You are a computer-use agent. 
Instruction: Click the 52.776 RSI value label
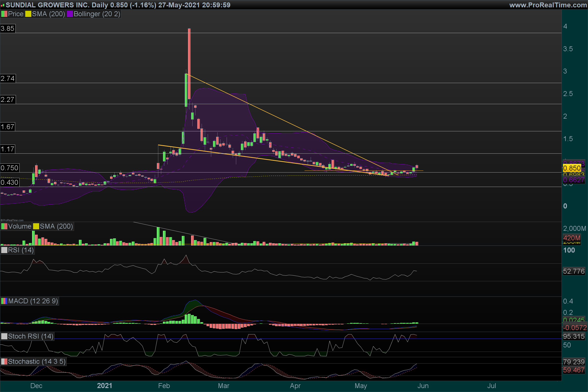(574, 271)
